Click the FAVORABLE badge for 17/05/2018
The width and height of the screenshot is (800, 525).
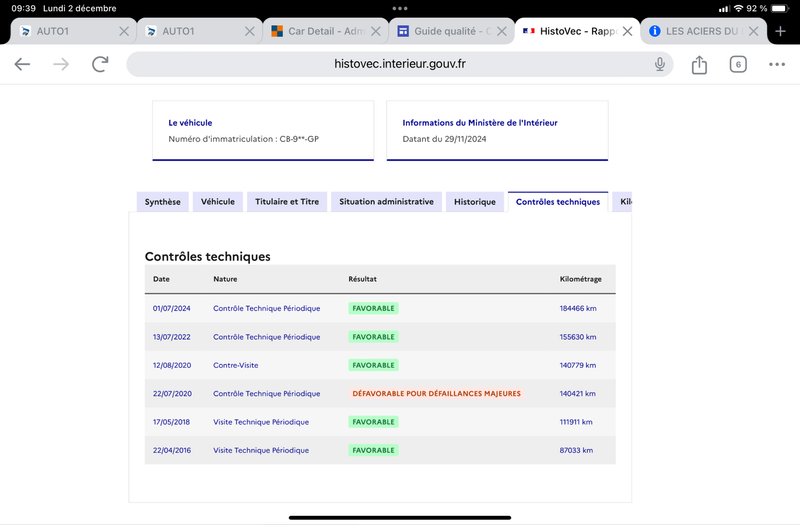pos(373,422)
